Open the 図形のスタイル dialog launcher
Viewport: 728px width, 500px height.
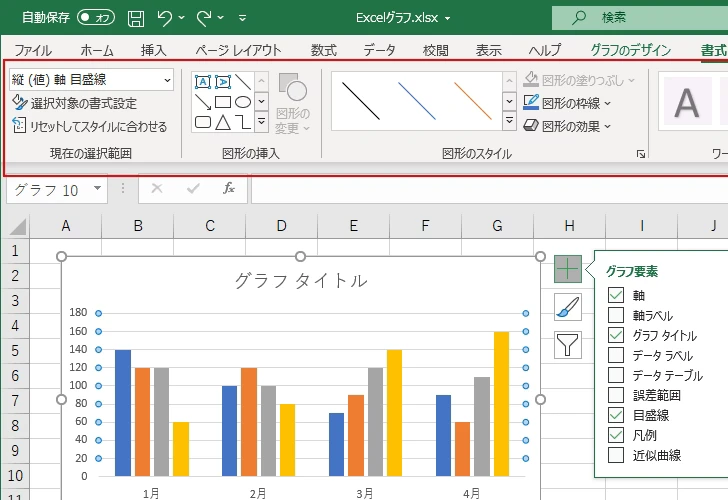point(641,154)
